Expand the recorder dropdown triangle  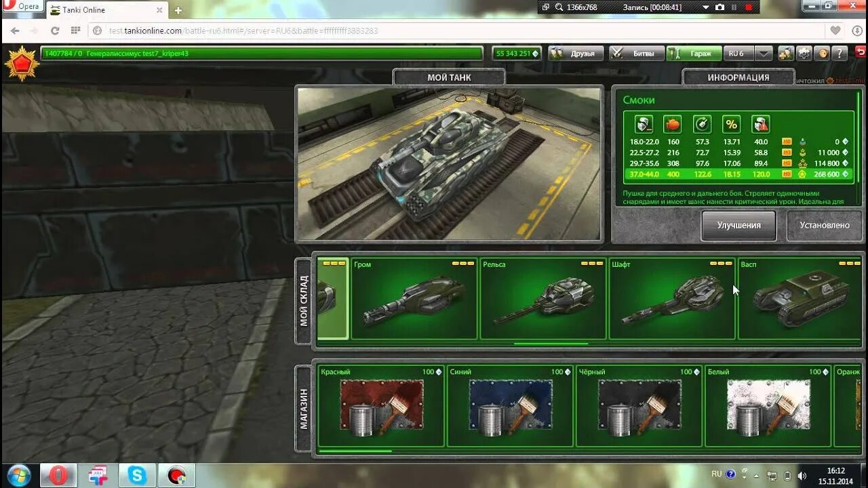(706, 7)
